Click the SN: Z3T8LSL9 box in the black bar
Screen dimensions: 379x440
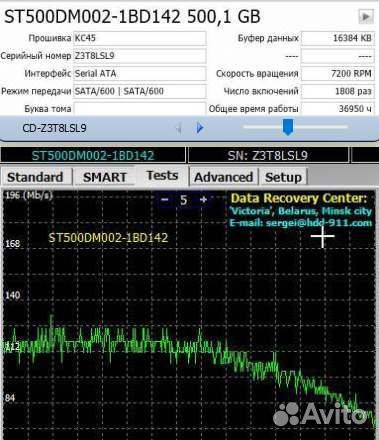[x=268, y=155]
